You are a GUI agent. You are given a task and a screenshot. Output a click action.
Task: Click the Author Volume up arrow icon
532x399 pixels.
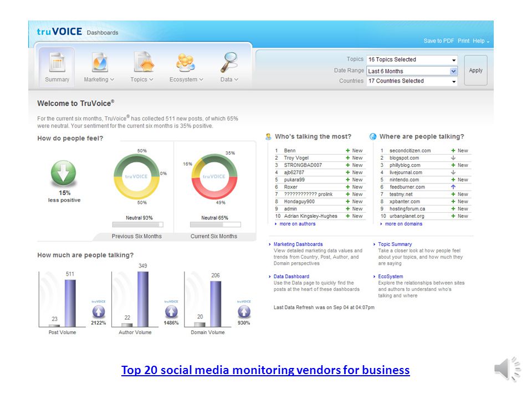click(171, 311)
